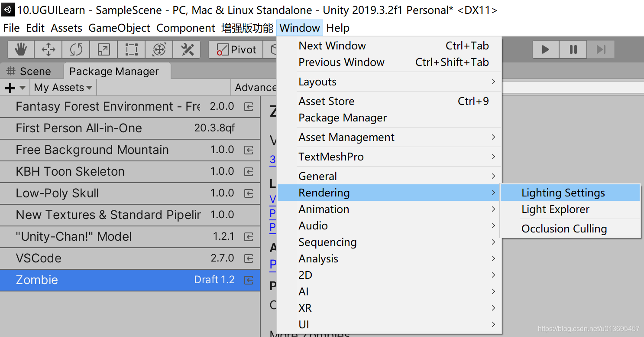The height and width of the screenshot is (337, 644).
Task: Click the Play button
Action: click(546, 49)
